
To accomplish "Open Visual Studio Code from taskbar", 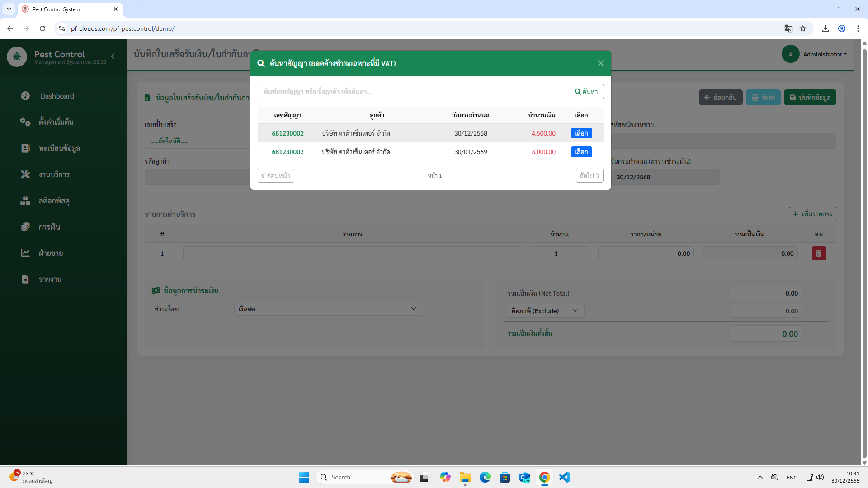I will click(564, 477).
